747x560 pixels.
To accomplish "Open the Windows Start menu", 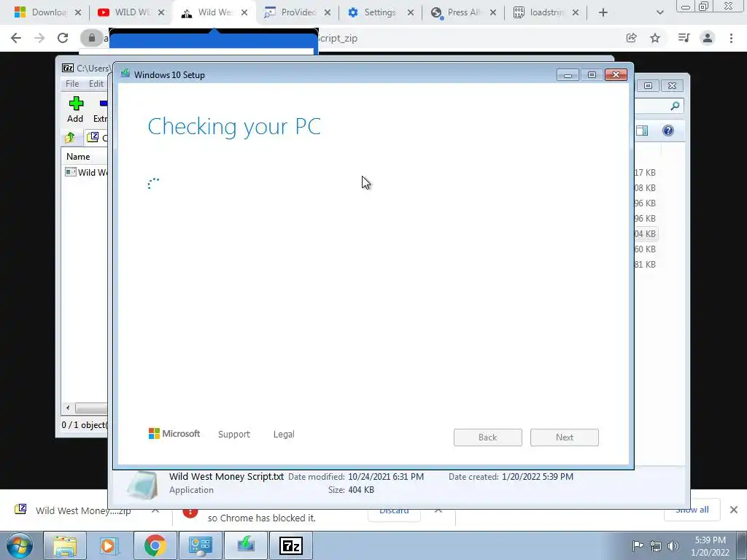I will (19, 545).
